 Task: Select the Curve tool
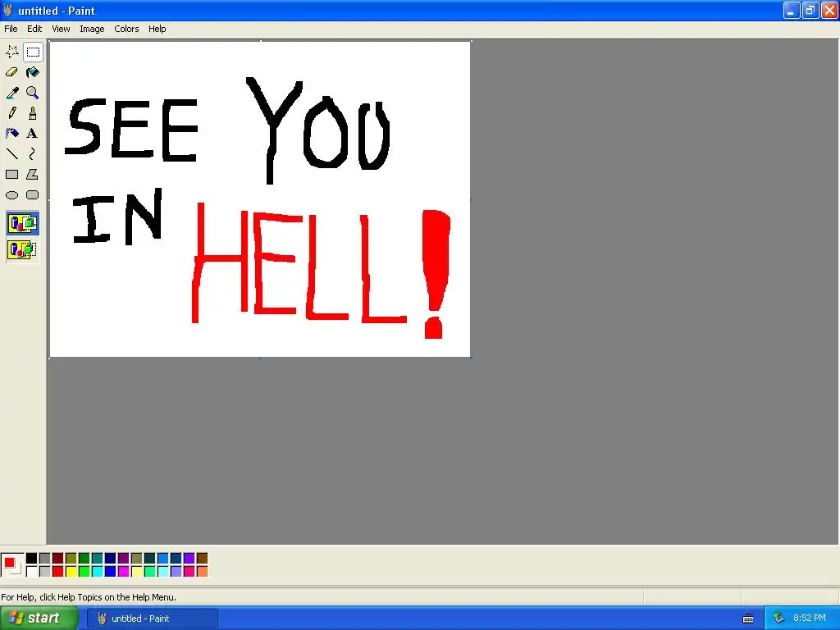33,153
